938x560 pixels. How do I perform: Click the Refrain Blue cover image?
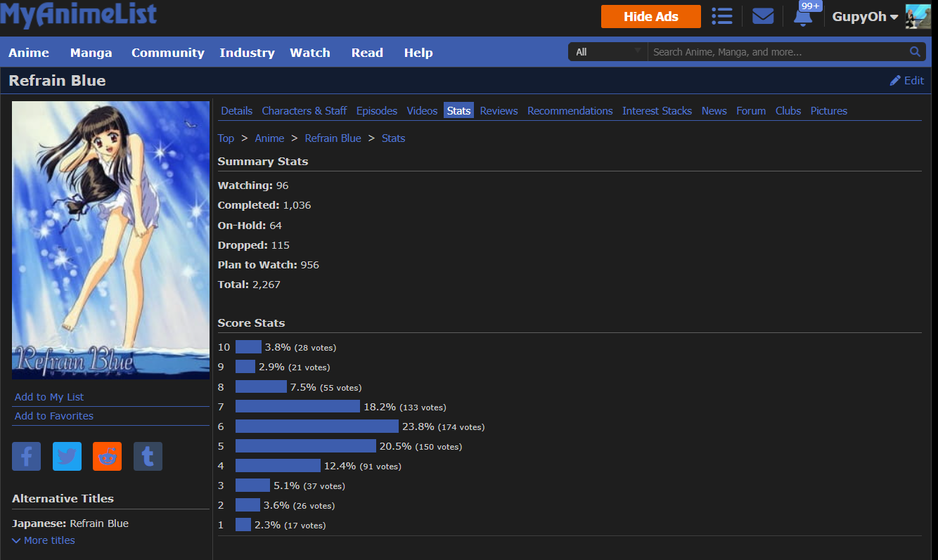click(x=110, y=240)
